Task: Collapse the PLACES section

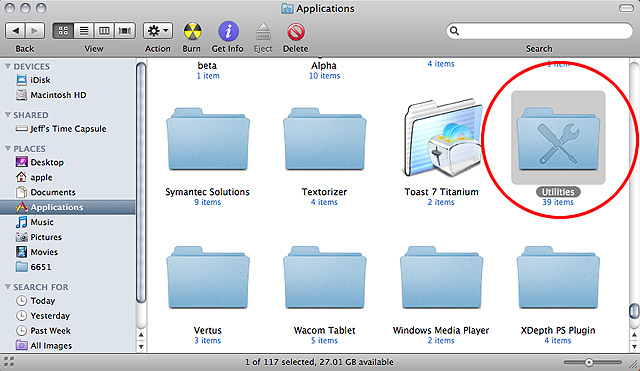Action: pyautogui.click(x=8, y=149)
